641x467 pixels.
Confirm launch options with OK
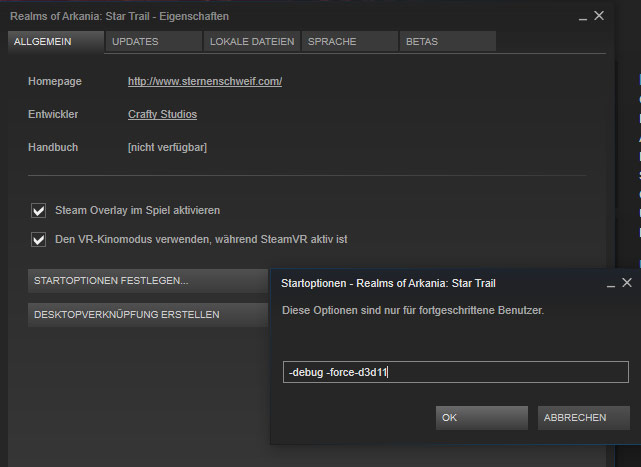(482, 418)
